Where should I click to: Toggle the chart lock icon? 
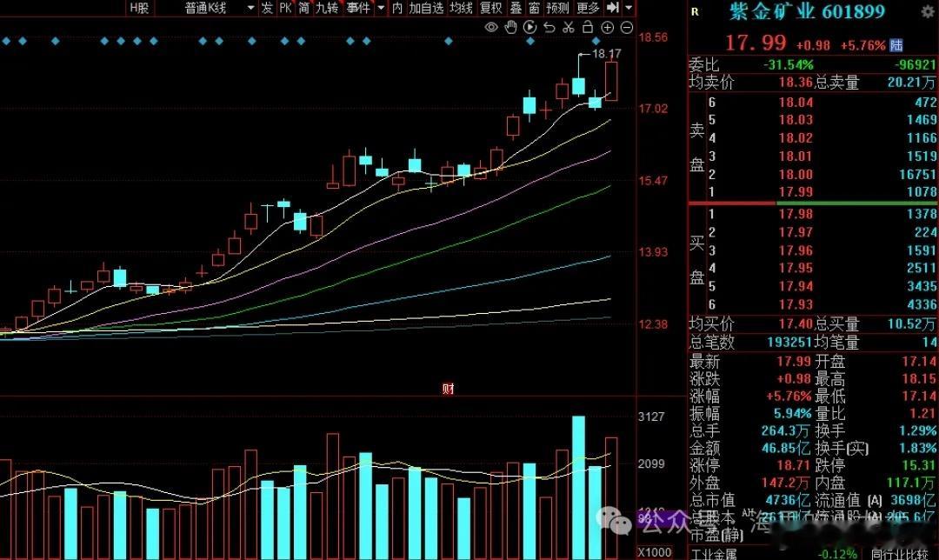click(588, 27)
